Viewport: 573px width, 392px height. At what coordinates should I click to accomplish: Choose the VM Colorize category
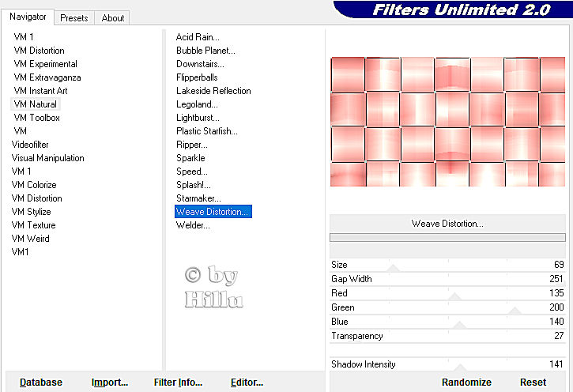pos(34,184)
